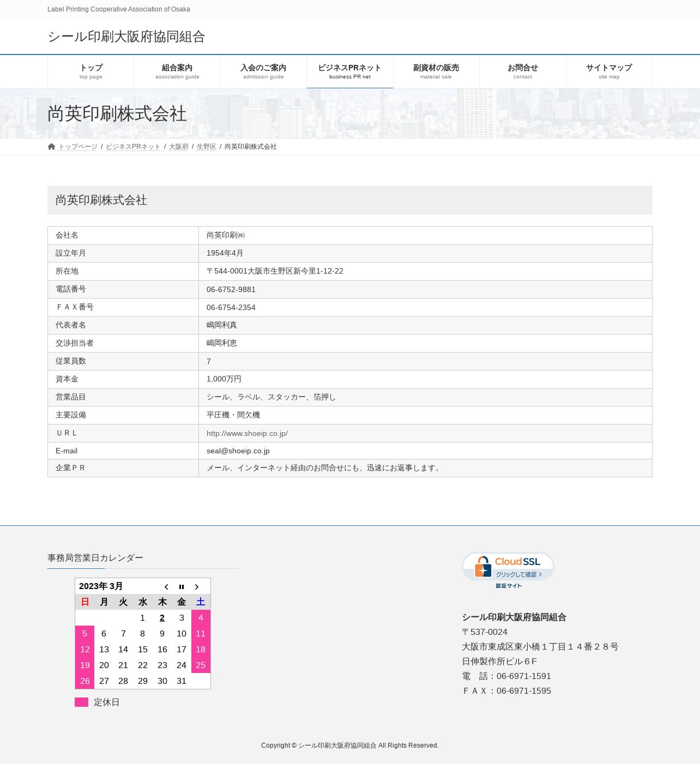This screenshot has width=700, height=764.
Task: Click 土 Saturday column header
Action: coord(201,602)
